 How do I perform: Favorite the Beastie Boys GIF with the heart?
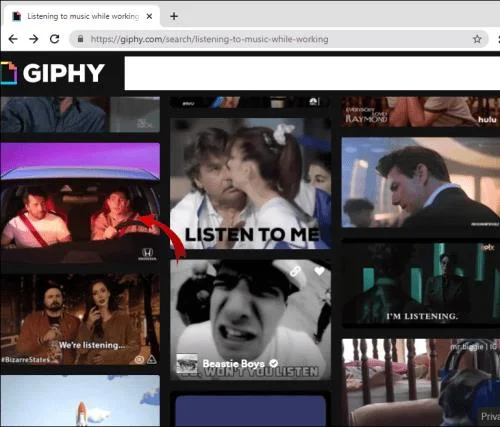[319, 271]
